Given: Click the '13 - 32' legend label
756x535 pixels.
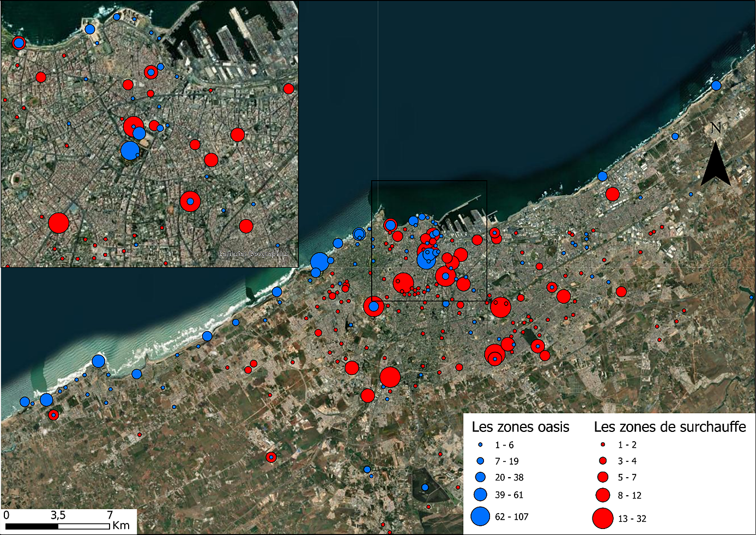Looking at the screenshot, I should (x=632, y=519).
